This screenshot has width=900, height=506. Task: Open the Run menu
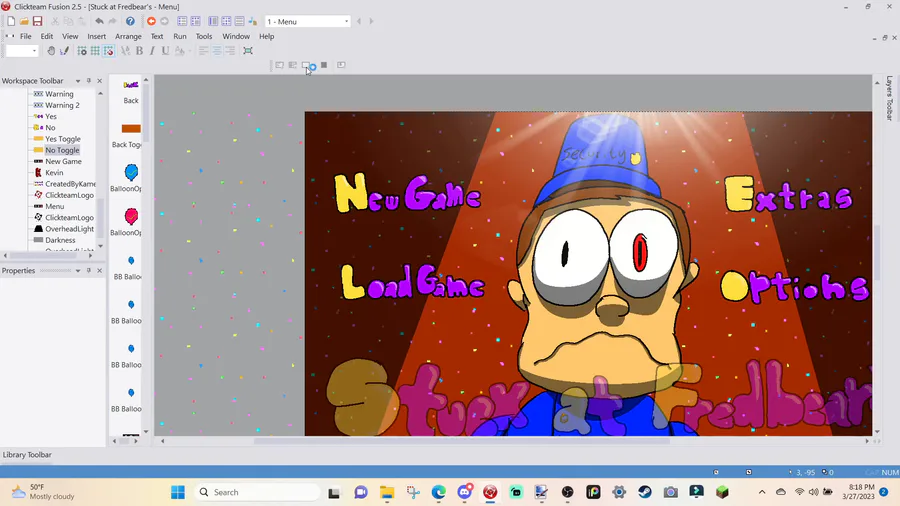180,36
